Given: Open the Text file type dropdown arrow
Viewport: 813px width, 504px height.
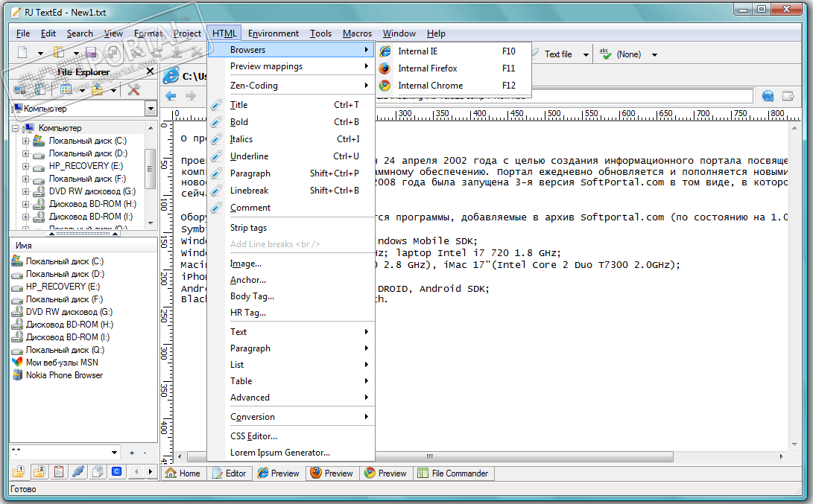Looking at the screenshot, I should (586, 54).
